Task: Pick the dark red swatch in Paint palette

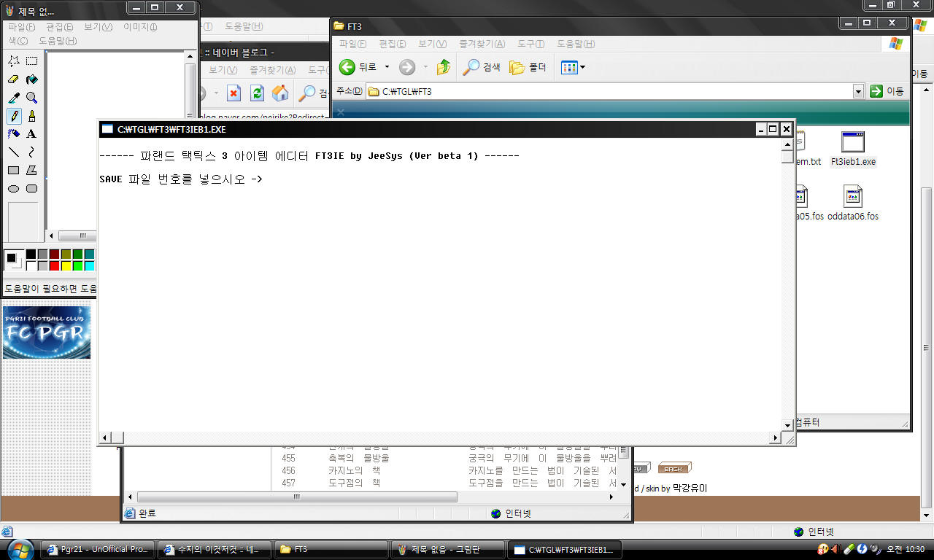Action: (54, 254)
